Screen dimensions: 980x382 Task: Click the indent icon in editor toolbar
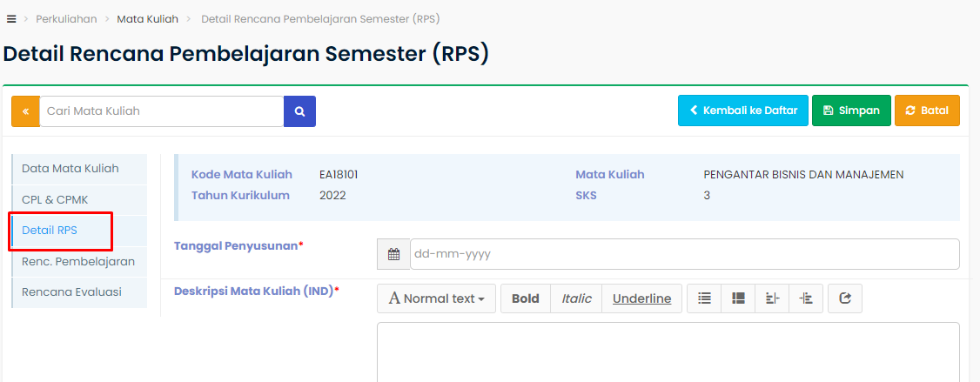click(x=806, y=298)
